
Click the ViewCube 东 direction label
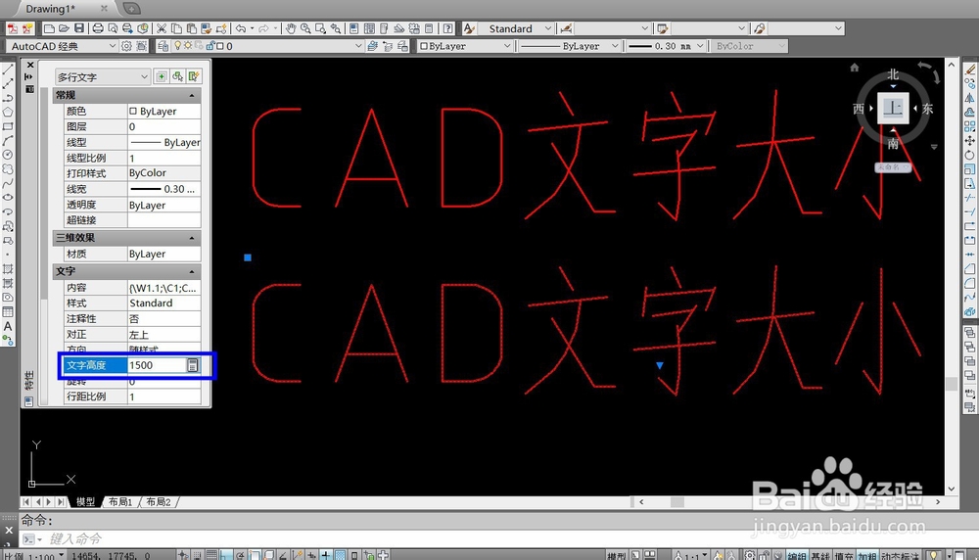[928, 109]
